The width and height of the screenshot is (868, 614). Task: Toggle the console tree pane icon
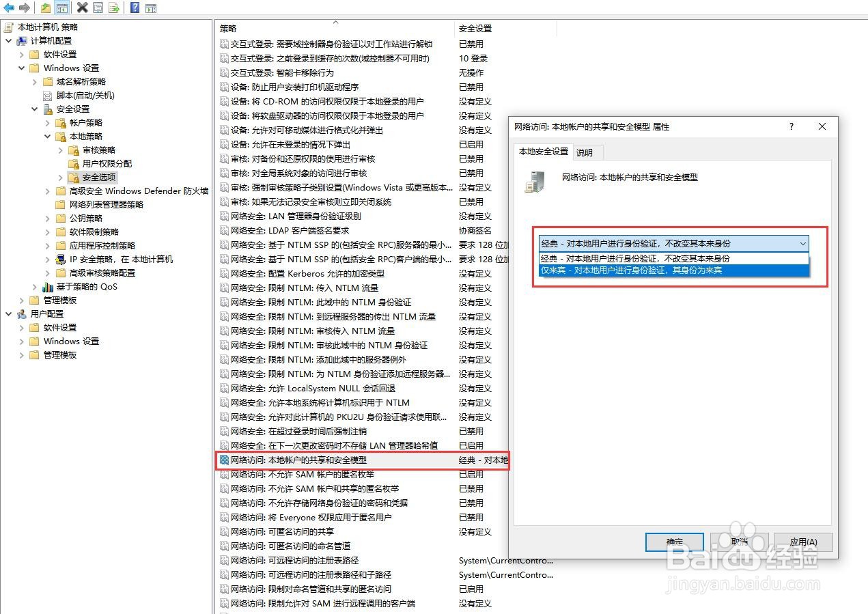point(62,8)
